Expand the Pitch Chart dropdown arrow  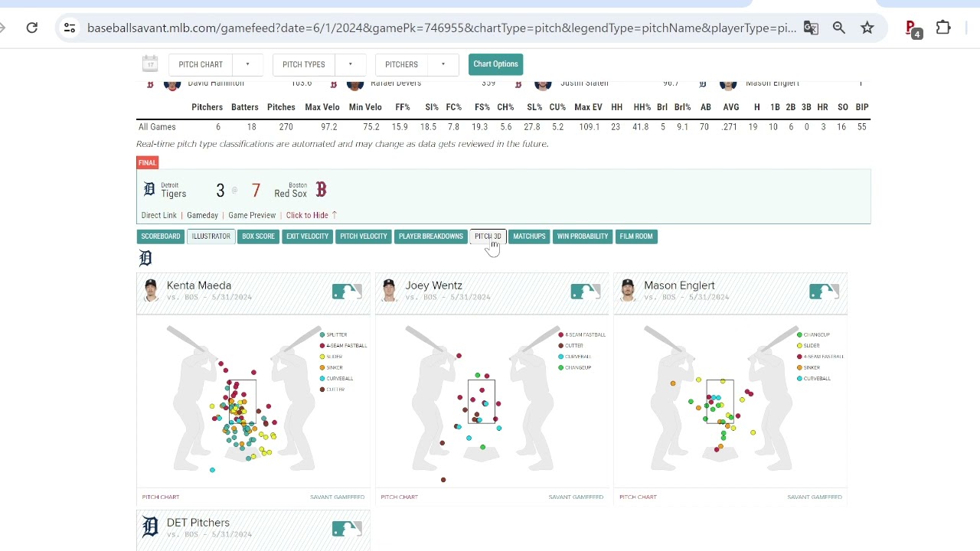(247, 64)
